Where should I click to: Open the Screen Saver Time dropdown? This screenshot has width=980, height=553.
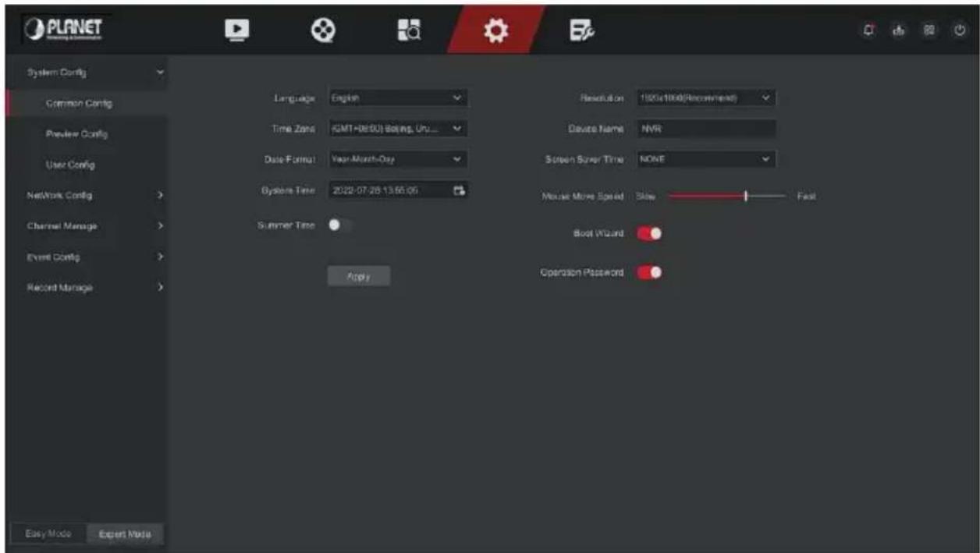click(706, 159)
